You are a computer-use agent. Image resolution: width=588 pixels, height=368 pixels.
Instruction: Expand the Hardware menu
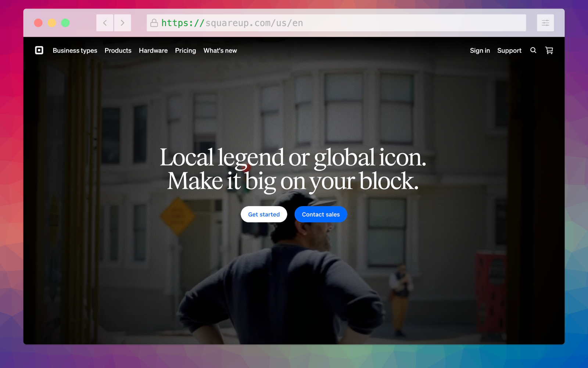pos(153,50)
